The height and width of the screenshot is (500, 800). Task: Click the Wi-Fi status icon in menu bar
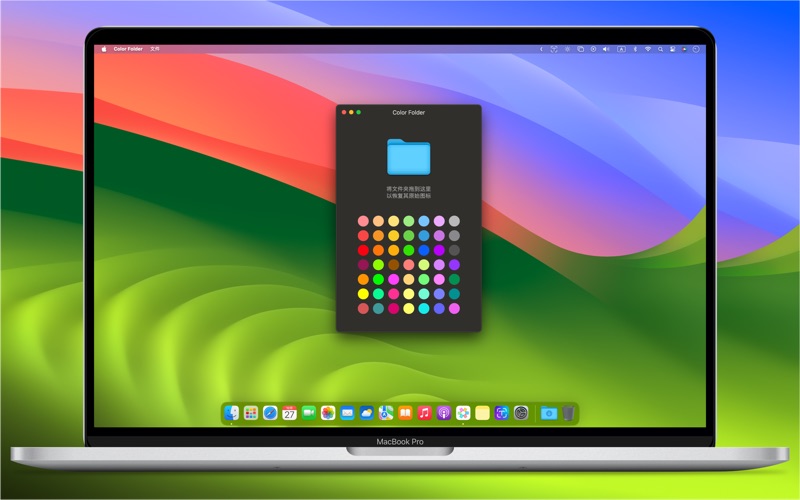pos(647,49)
